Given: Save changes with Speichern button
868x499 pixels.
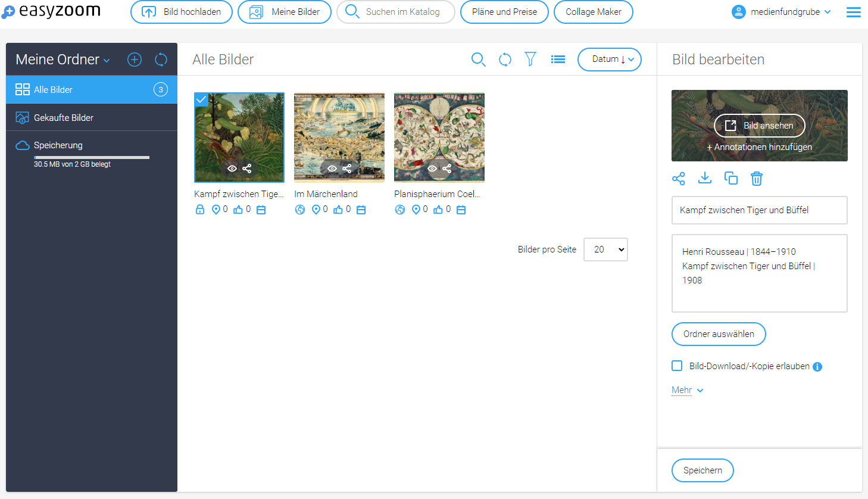Looking at the screenshot, I should tap(702, 470).
